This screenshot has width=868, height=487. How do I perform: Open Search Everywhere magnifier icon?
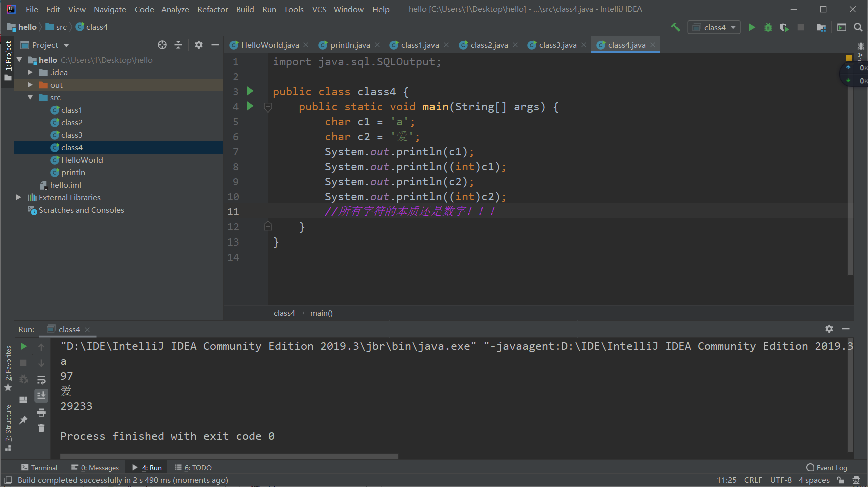point(858,27)
